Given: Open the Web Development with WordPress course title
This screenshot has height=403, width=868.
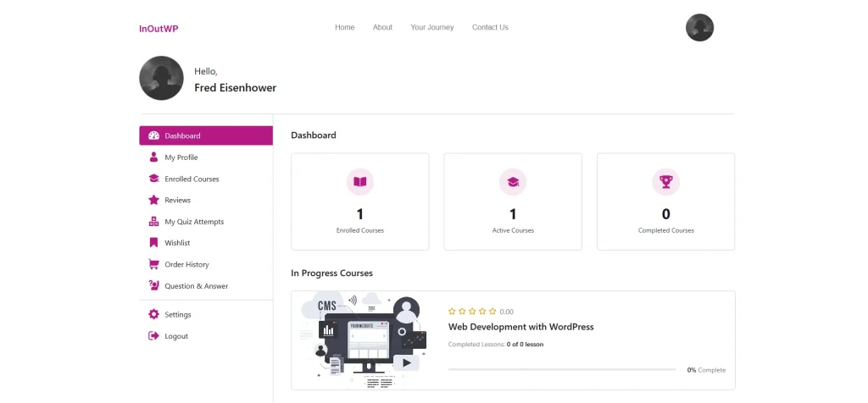Looking at the screenshot, I should [x=520, y=327].
